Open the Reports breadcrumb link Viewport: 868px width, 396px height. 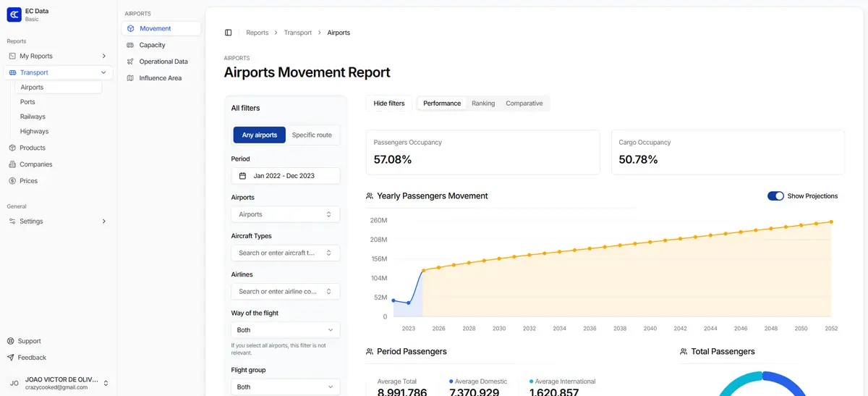[257, 33]
